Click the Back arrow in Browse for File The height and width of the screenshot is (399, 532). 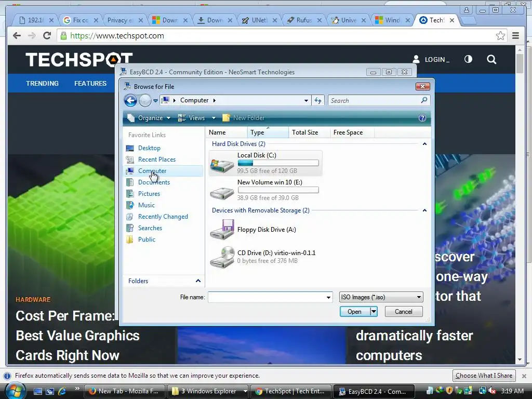(130, 100)
